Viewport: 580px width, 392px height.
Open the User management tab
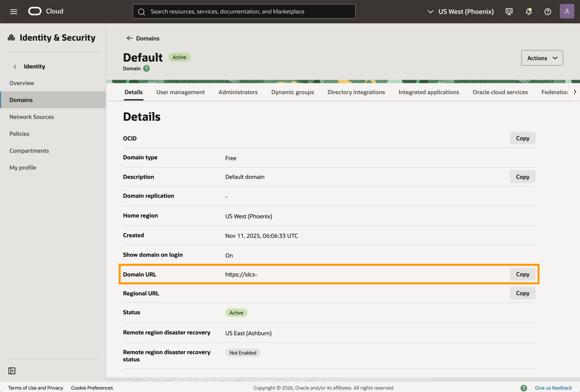pos(180,92)
